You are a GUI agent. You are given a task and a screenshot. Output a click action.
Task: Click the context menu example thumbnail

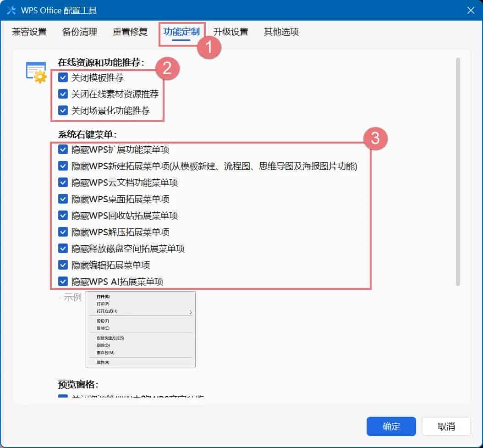(x=141, y=329)
